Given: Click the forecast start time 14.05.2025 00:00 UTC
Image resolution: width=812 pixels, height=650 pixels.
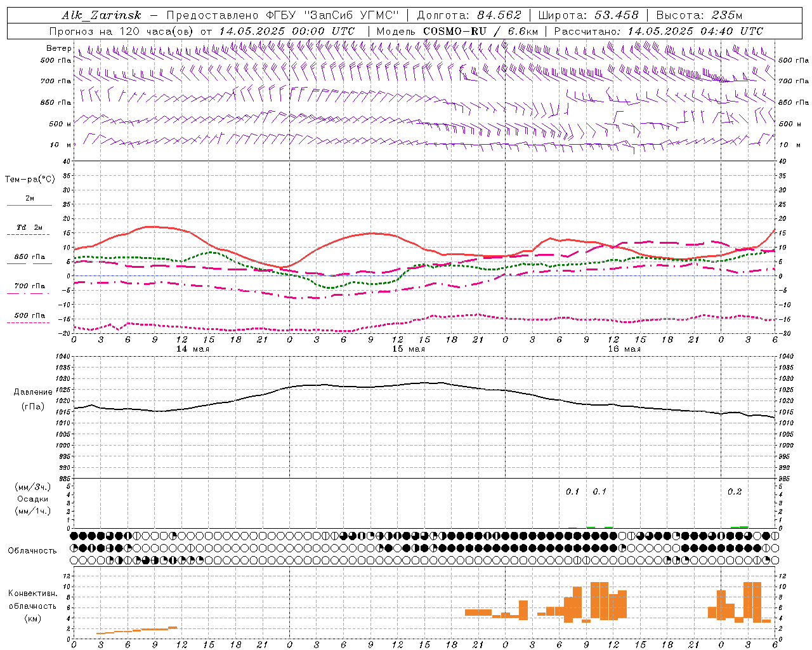Looking at the screenshot, I should coord(287,31).
